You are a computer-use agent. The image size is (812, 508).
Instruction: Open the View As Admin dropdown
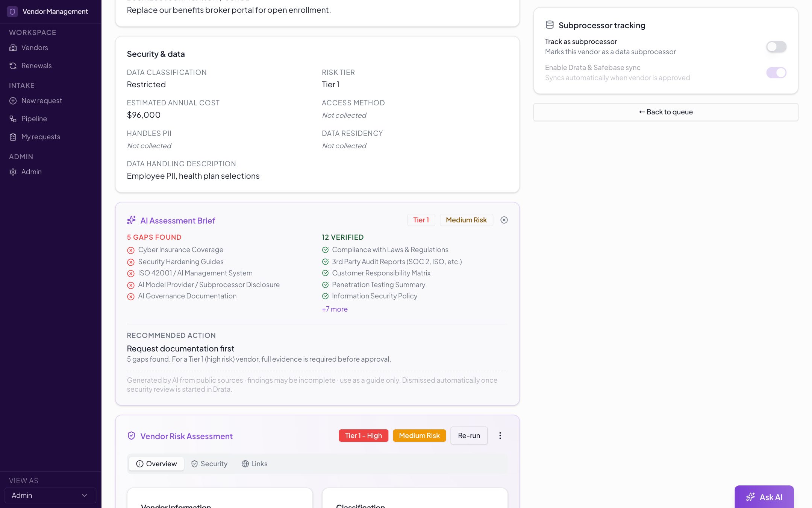click(x=50, y=495)
